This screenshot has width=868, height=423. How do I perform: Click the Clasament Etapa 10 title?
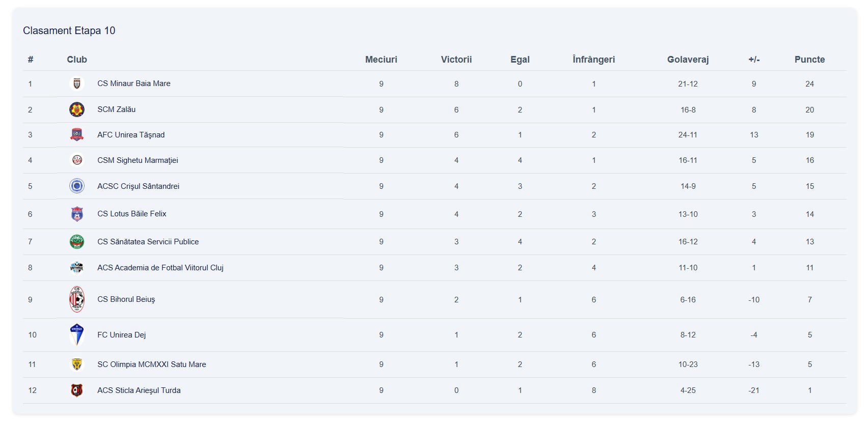click(x=69, y=31)
